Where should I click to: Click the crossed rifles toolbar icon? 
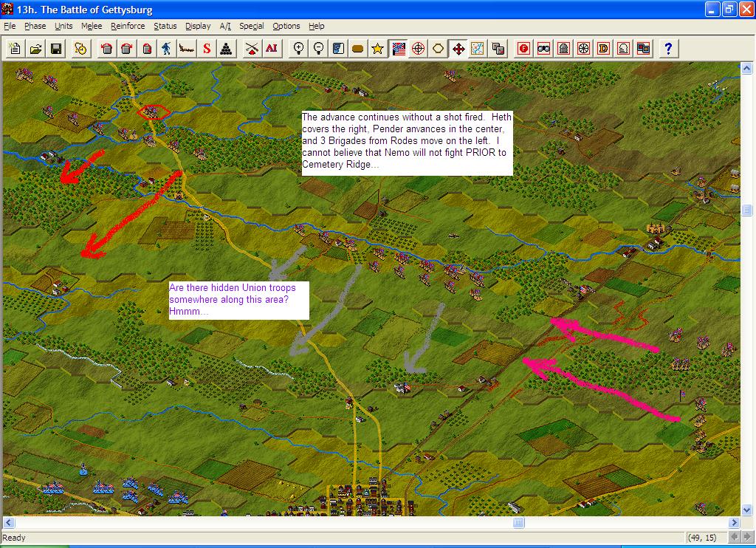click(x=251, y=48)
